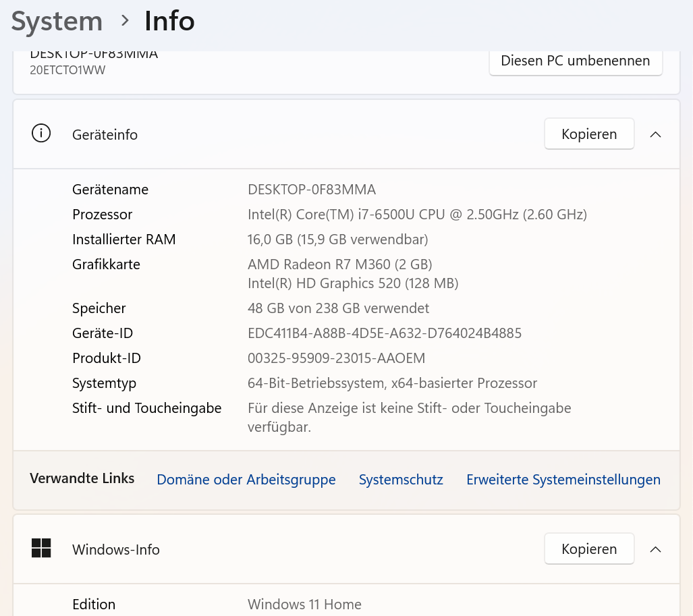
Task: Collapse the Geräteinfo section chevron
Action: [655, 134]
